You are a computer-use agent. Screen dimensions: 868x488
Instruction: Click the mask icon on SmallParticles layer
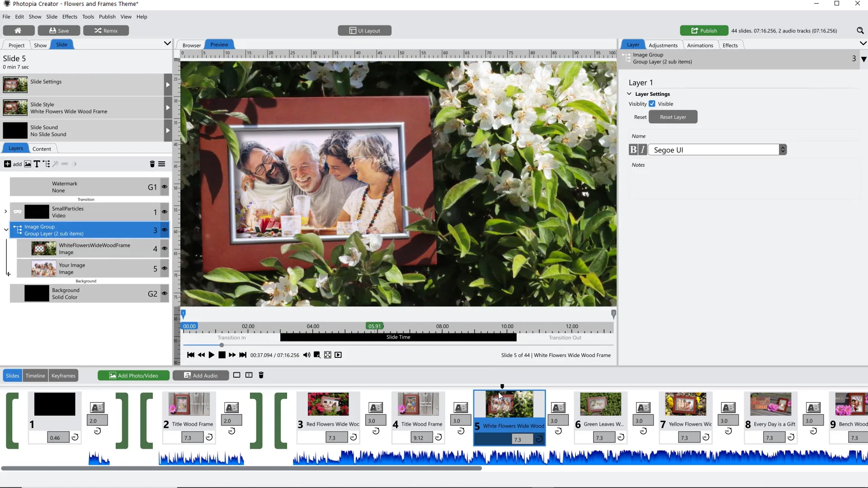point(18,212)
